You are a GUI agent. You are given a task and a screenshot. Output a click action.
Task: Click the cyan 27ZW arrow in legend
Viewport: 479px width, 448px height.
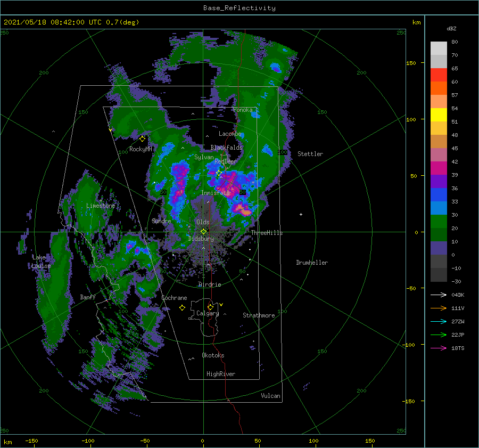coord(439,321)
